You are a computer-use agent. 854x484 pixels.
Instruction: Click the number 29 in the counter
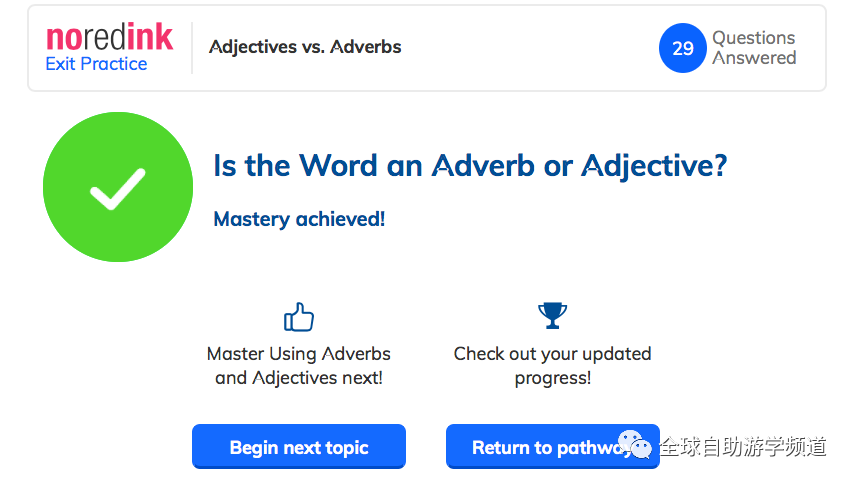click(683, 48)
